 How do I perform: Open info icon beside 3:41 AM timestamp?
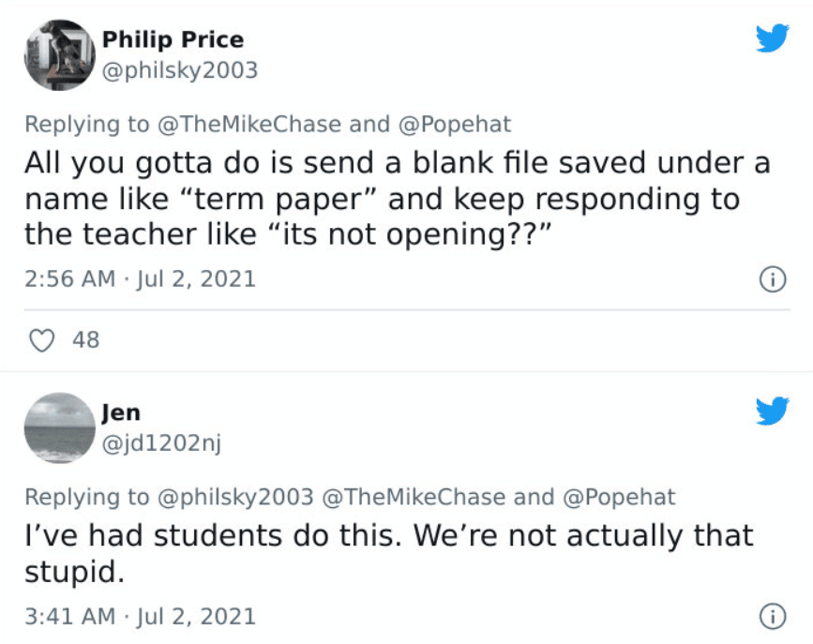pos(772,616)
